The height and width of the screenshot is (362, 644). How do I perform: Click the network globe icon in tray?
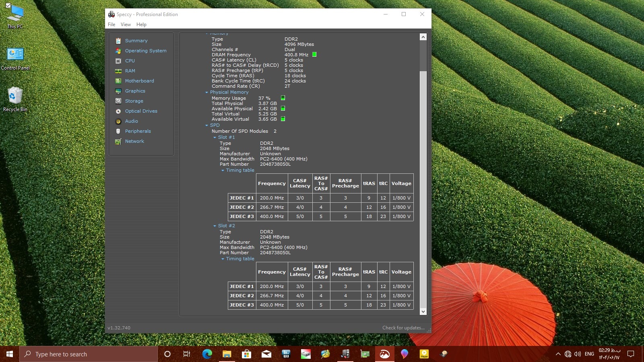568,354
